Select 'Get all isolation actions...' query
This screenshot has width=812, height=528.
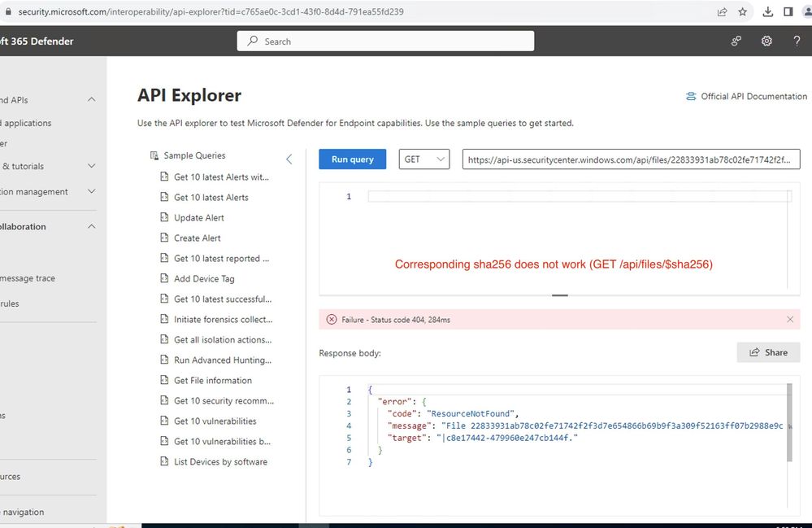223,340
